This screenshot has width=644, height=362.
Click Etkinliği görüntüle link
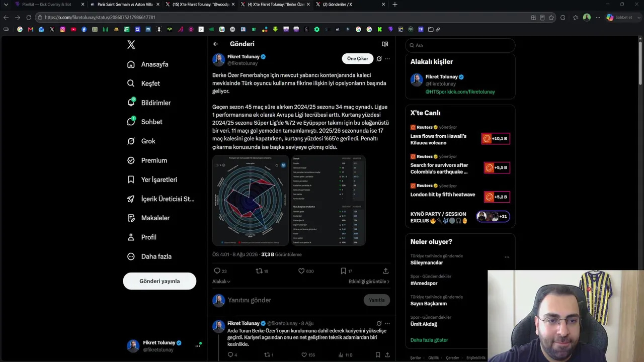369,282
